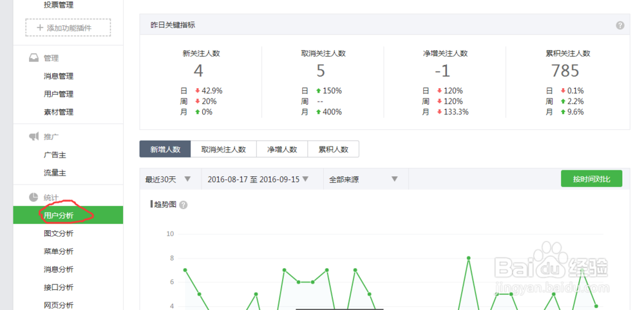Navigate to 流量主
Image resolution: width=644 pixels, height=310 pixels.
click(55, 173)
